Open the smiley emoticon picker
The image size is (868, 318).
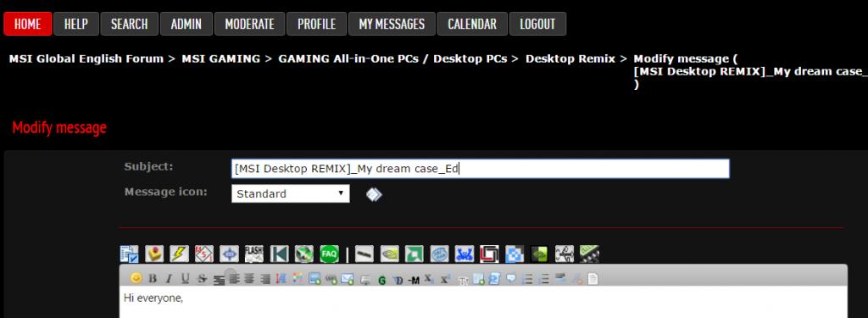click(136, 278)
